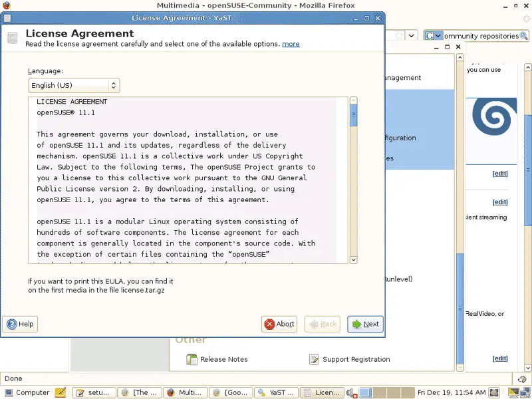Select the partially hidden 'figuration' category
The height and width of the screenshot is (399, 532).
400,138
